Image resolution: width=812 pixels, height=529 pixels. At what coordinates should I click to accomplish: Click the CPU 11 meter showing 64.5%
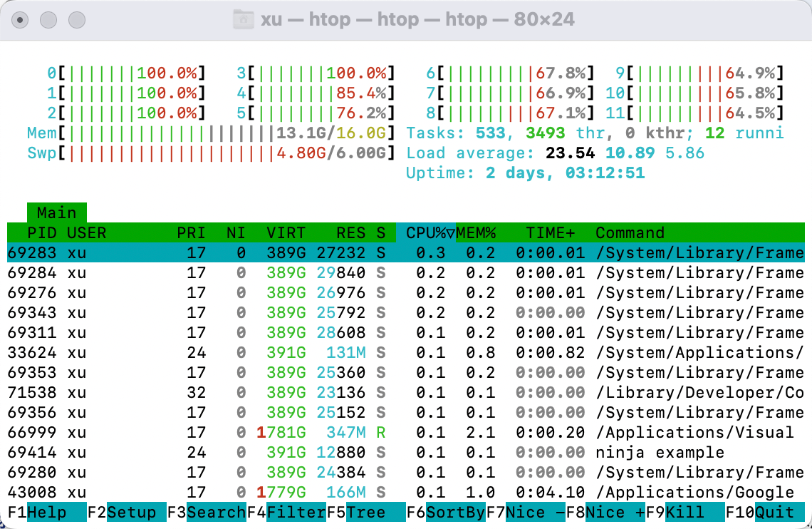tap(695, 113)
